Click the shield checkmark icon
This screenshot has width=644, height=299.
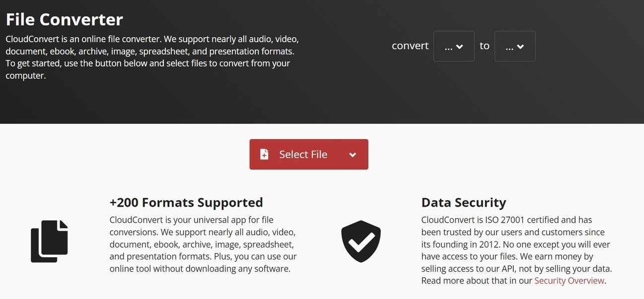361,241
